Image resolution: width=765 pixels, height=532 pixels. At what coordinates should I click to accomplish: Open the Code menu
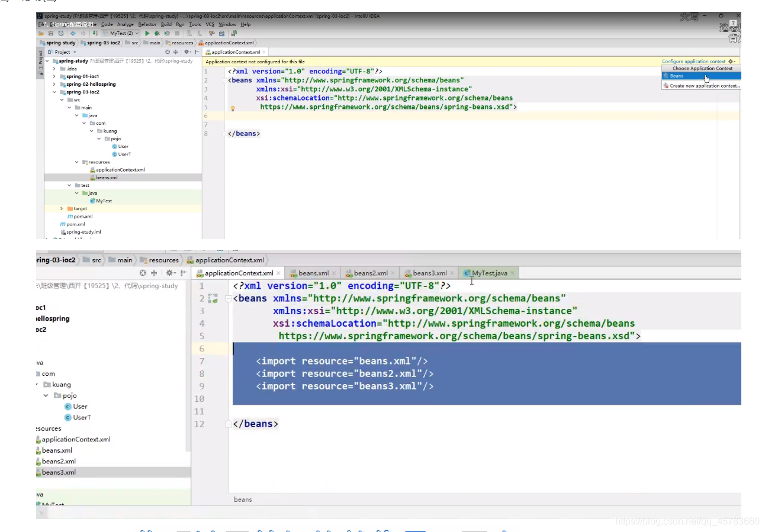(107, 24)
